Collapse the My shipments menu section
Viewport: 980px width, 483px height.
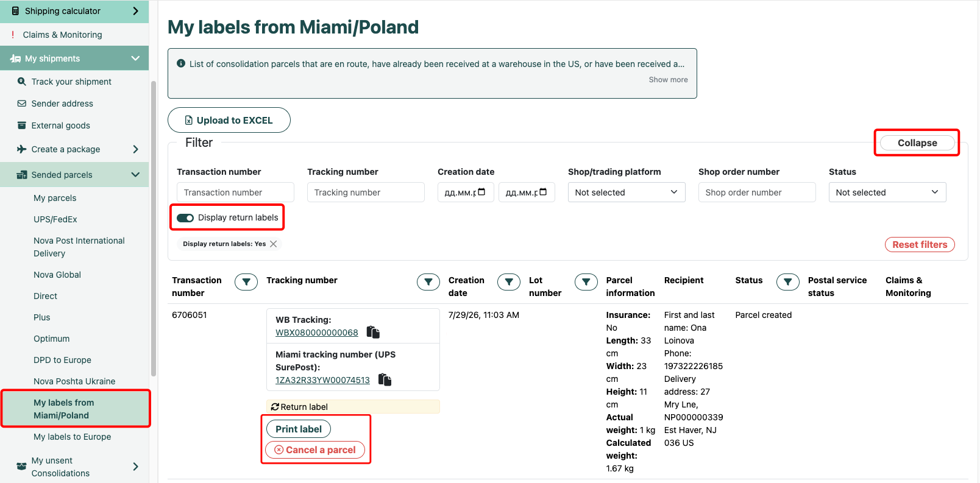click(x=135, y=58)
